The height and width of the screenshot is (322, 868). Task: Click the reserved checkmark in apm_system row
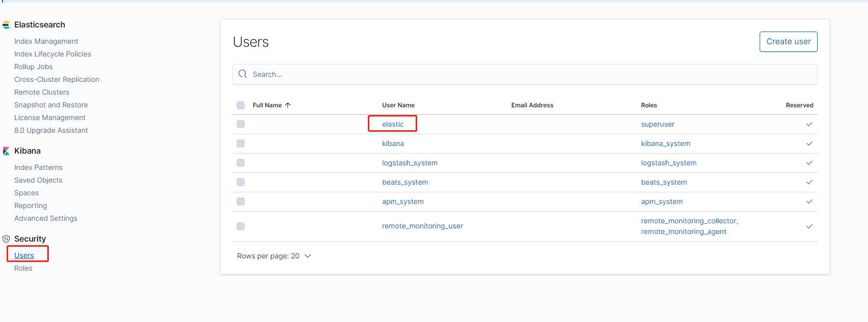pyautogui.click(x=809, y=201)
